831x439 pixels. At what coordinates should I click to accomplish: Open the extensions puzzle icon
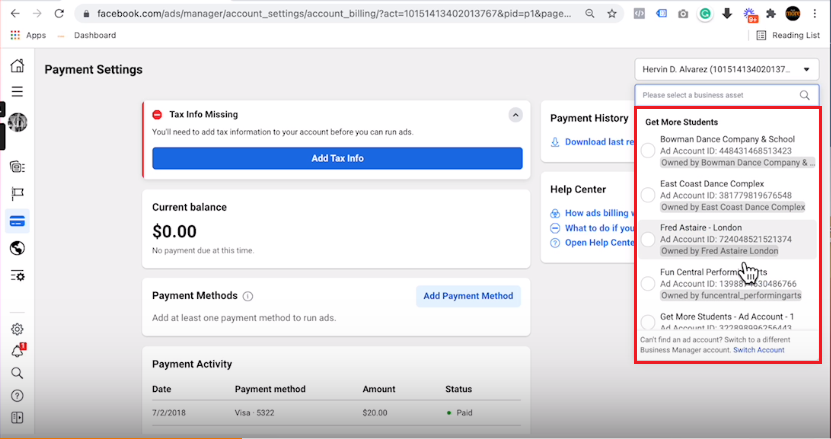coord(771,14)
